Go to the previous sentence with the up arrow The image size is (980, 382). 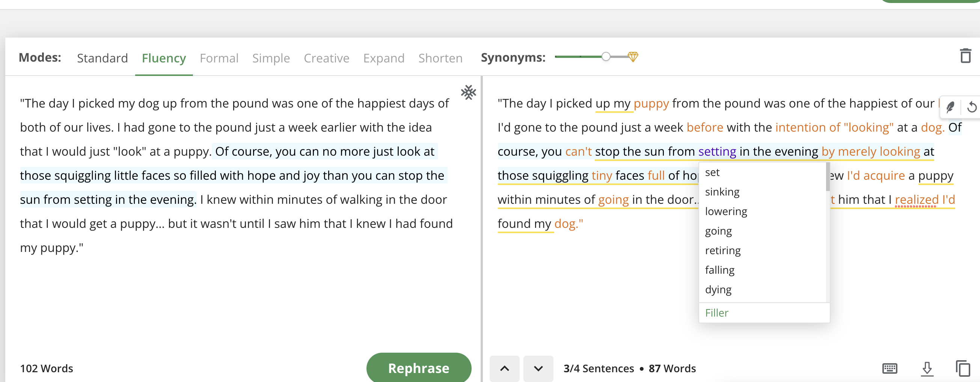pyautogui.click(x=505, y=368)
